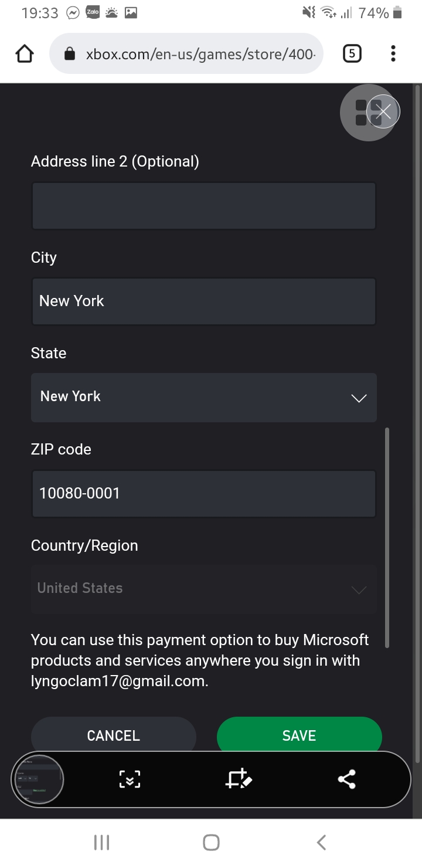Open the Chrome three-dot menu
This screenshot has height=868, width=422.
pyautogui.click(x=393, y=55)
